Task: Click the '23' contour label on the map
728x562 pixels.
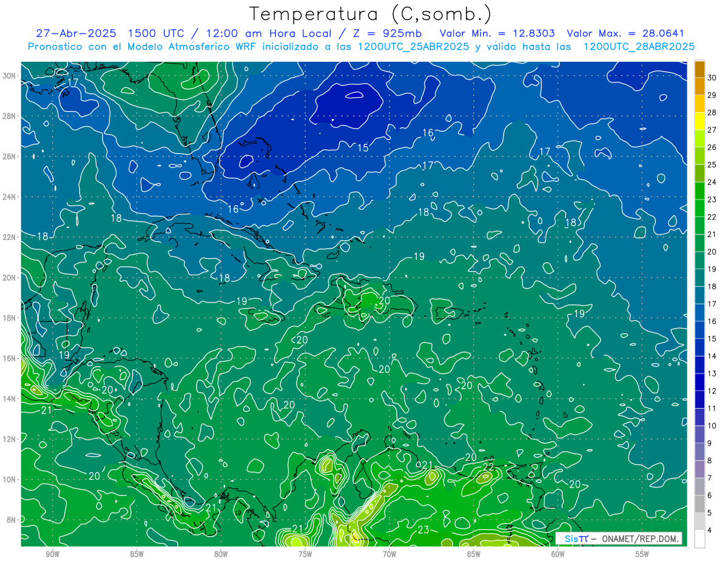Action: [x=423, y=530]
